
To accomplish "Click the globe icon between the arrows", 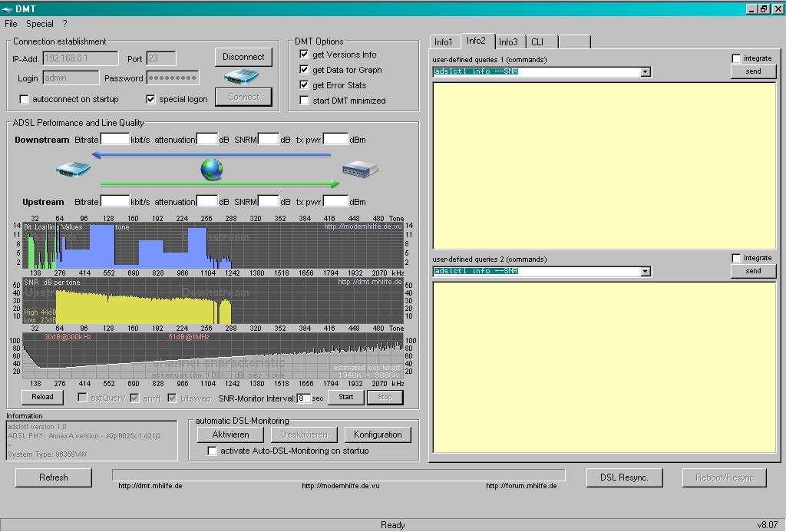I will tap(212, 170).
